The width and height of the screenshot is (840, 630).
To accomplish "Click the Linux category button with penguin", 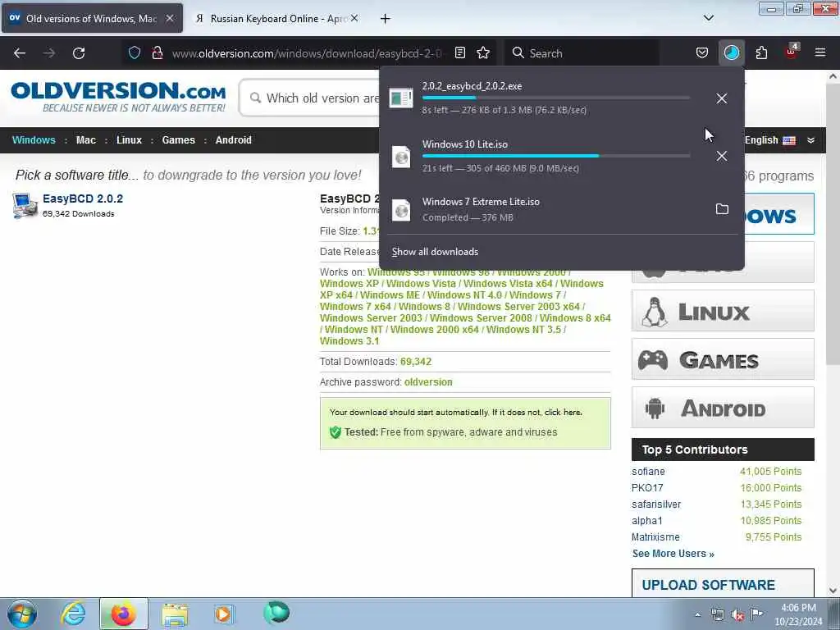I will [x=723, y=311].
